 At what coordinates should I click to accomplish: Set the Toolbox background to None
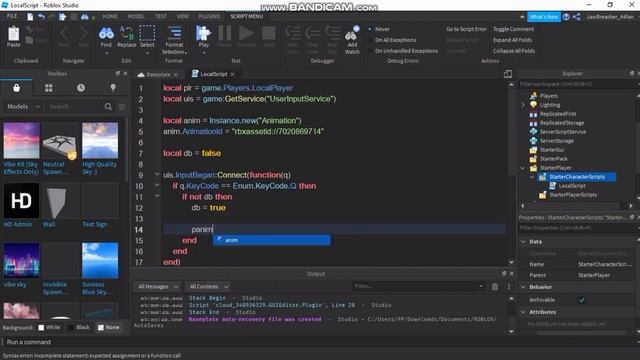point(109,327)
